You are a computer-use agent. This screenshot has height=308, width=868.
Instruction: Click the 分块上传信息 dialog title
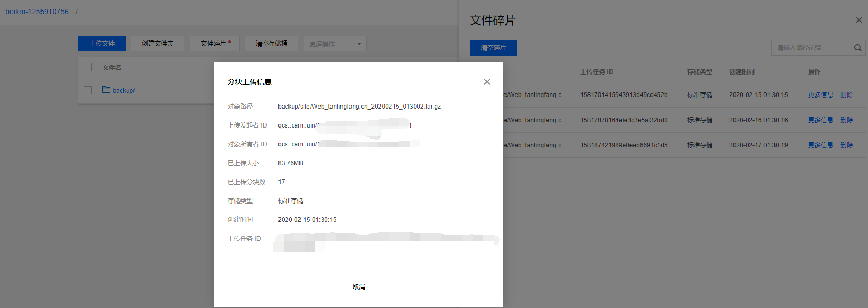(250, 82)
